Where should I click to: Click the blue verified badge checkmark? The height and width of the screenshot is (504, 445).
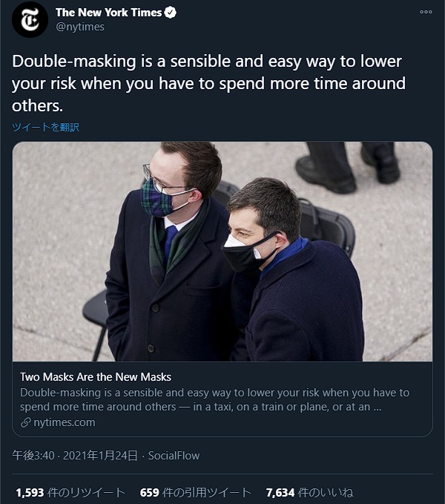(170, 13)
